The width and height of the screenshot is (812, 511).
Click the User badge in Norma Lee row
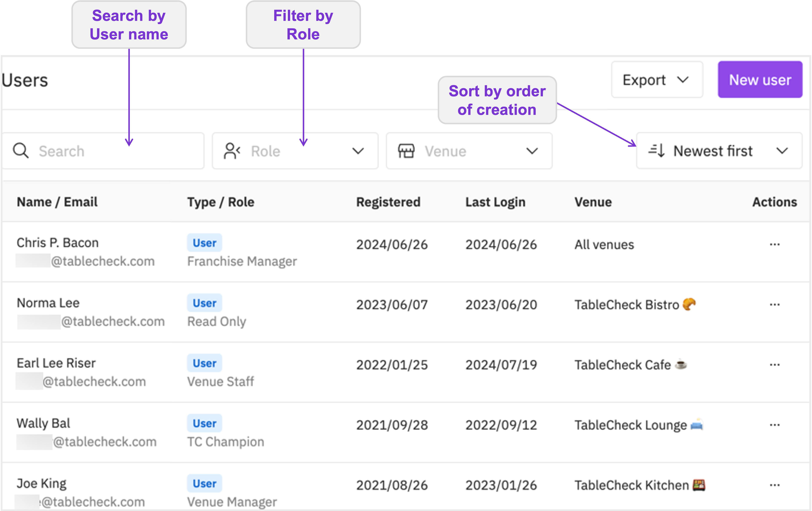click(x=204, y=303)
